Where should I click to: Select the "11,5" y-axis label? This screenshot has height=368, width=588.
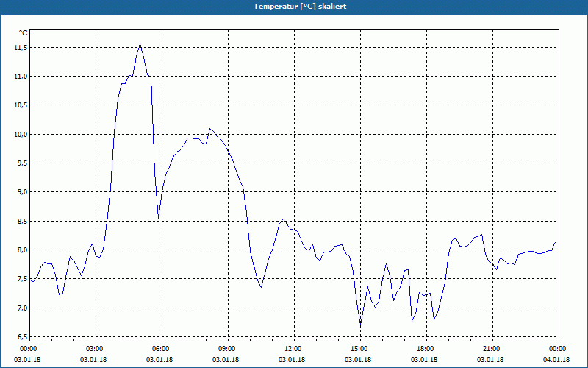[x=21, y=48]
